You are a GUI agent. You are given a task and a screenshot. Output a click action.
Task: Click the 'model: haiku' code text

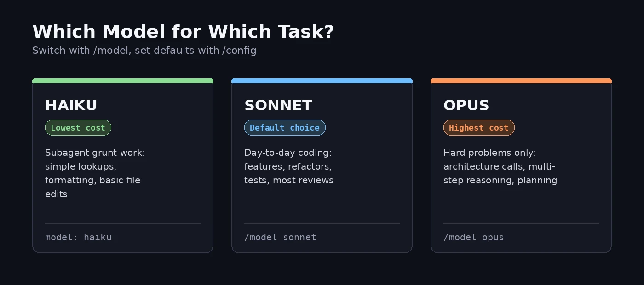point(78,238)
